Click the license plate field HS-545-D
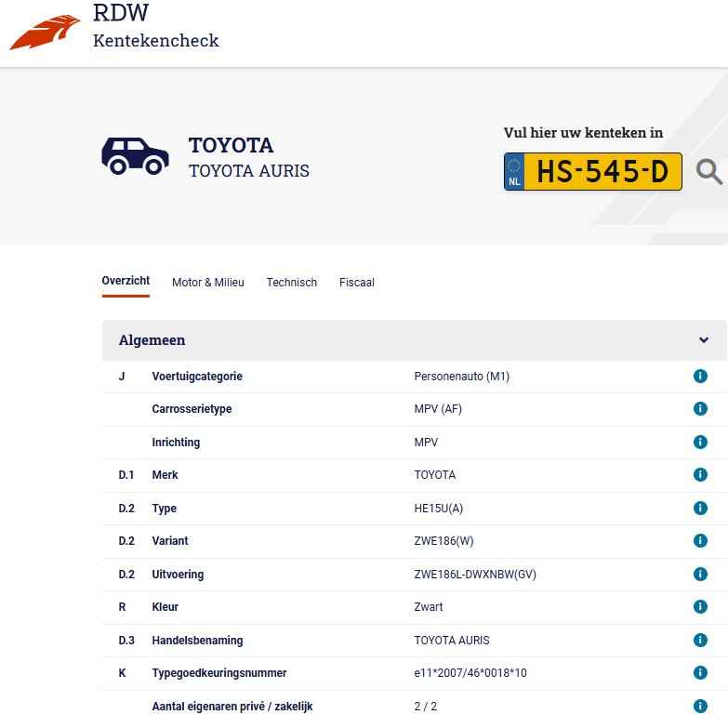 point(593,171)
